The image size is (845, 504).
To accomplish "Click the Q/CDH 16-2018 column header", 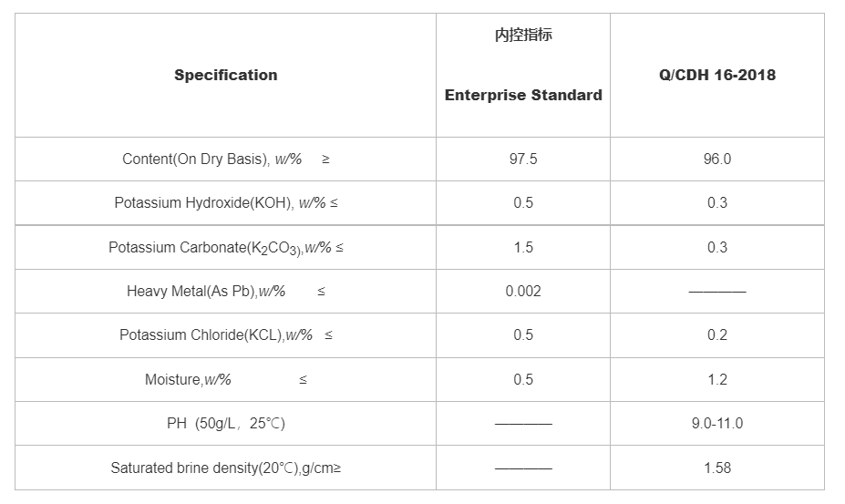I will tap(716, 75).
